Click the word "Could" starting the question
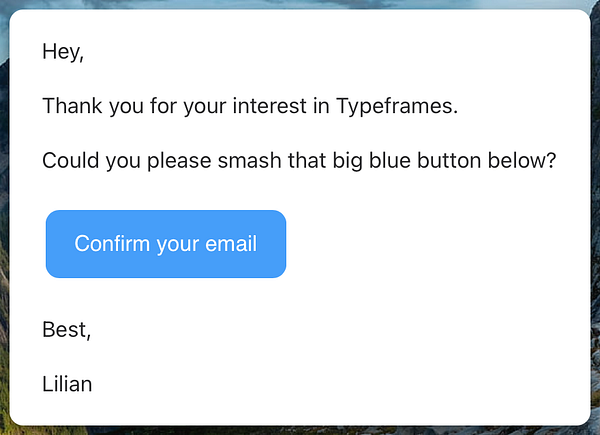The image size is (600, 435). 71,160
